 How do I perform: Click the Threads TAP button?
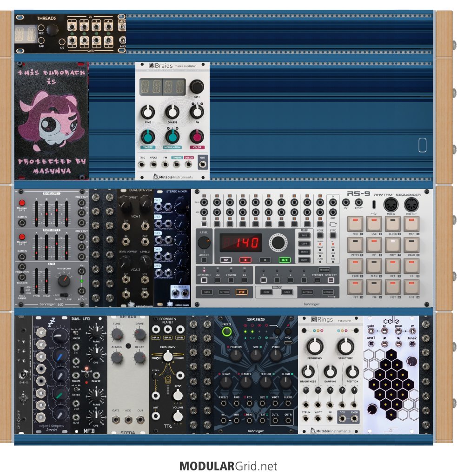[x=41, y=40]
